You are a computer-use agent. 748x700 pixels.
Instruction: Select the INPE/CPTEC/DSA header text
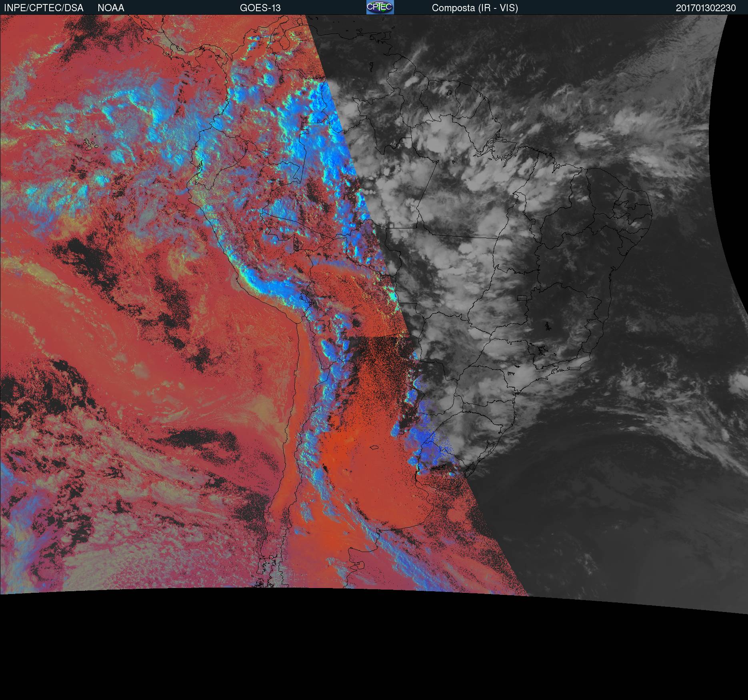[x=44, y=8]
